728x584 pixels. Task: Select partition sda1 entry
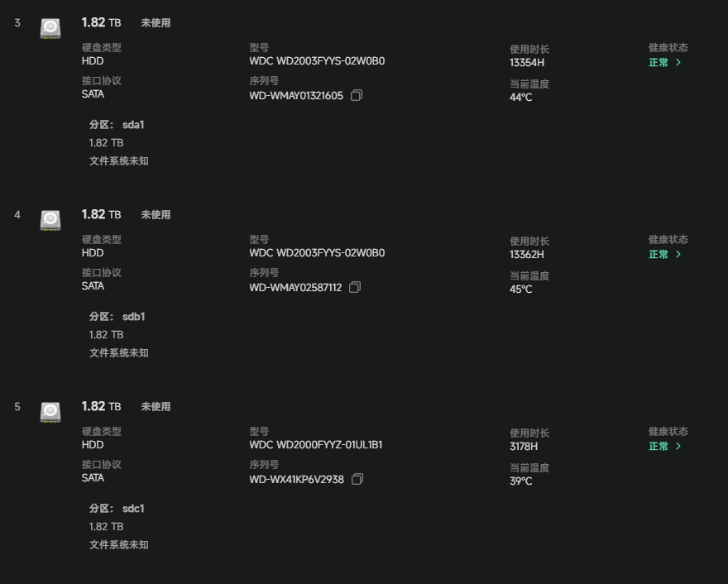click(132, 124)
